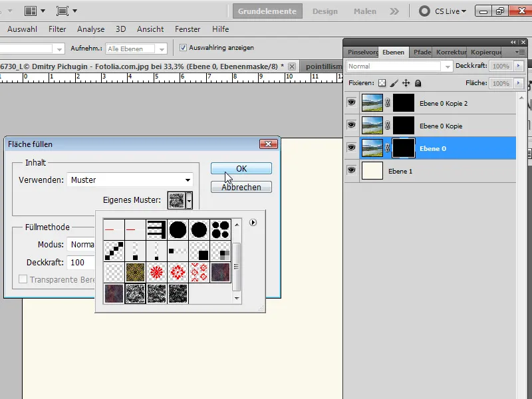Select the layer mask thumbnail of Ebene 0 Kopie

point(404,126)
